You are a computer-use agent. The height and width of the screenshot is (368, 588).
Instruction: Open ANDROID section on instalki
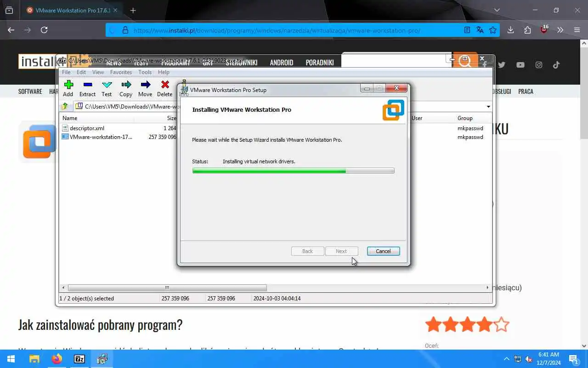(282, 63)
